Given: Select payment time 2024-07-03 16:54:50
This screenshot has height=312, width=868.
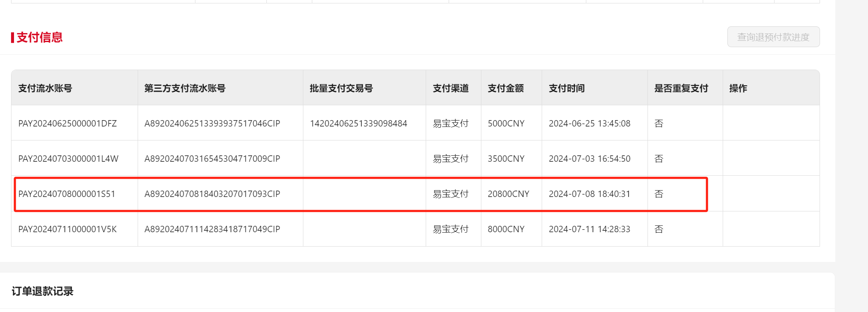Looking at the screenshot, I should [589, 159].
